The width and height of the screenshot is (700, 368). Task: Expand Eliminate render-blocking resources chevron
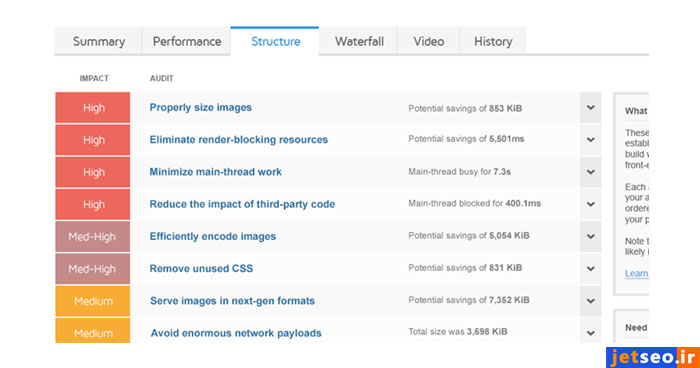(591, 140)
